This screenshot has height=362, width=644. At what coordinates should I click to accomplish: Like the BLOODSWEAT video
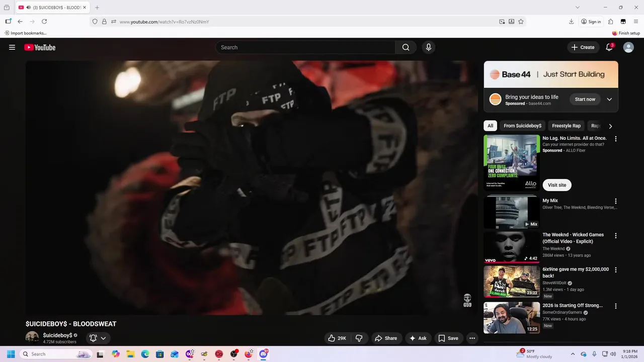pyautogui.click(x=337, y=338)
